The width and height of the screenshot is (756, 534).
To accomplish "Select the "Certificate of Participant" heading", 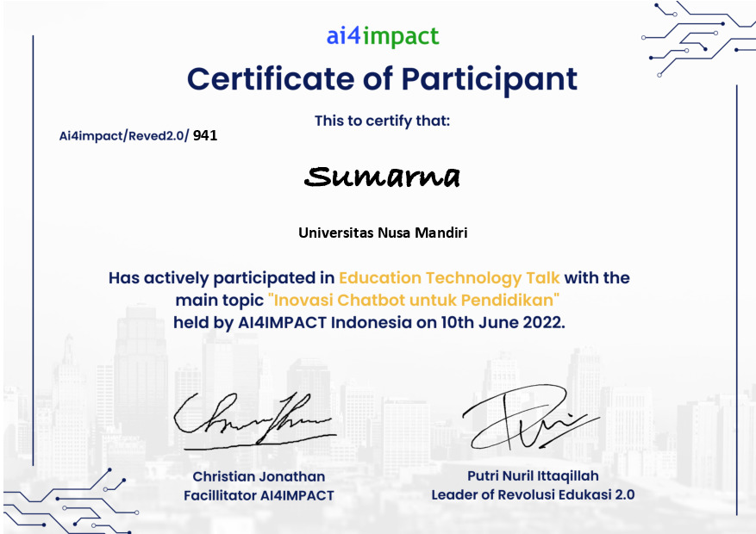I will pyautogui.click(x=383, y=79).
